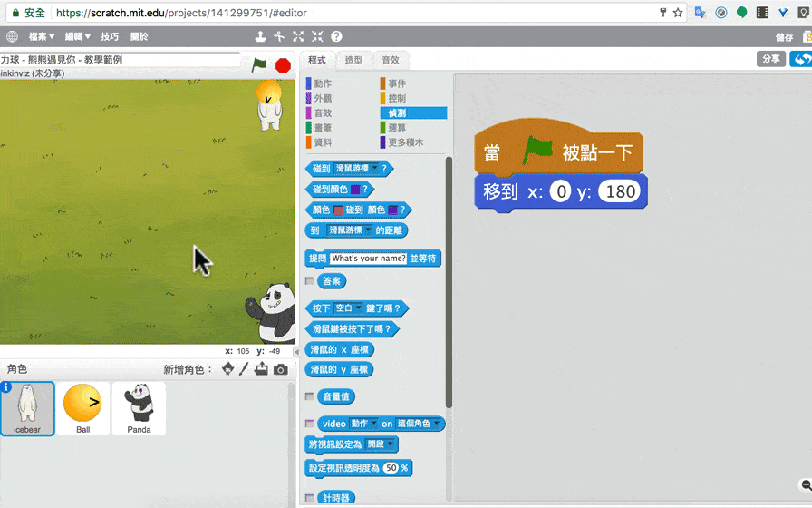Click the 儲存 button
This screenshot has width=812, height=508.
point(784,37)
